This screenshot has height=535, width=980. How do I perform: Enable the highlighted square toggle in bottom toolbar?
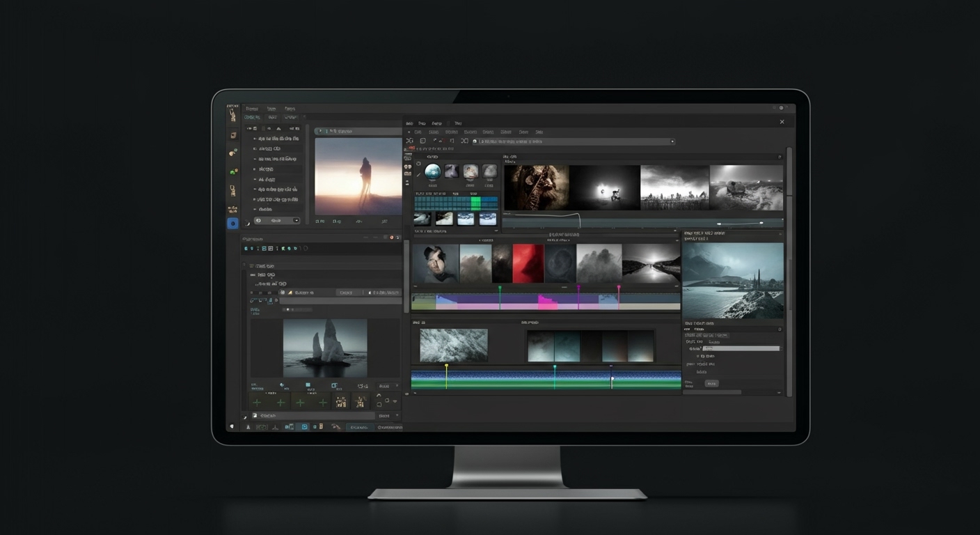(x=305, y=427)
